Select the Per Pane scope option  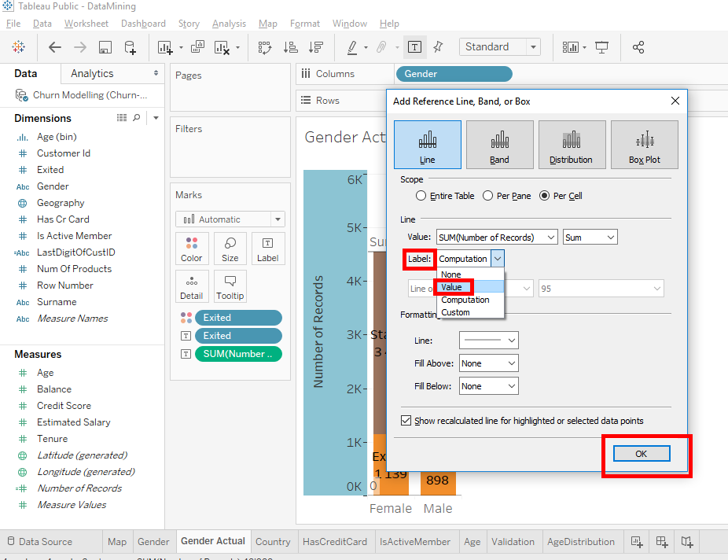click(x=488, y=196)
